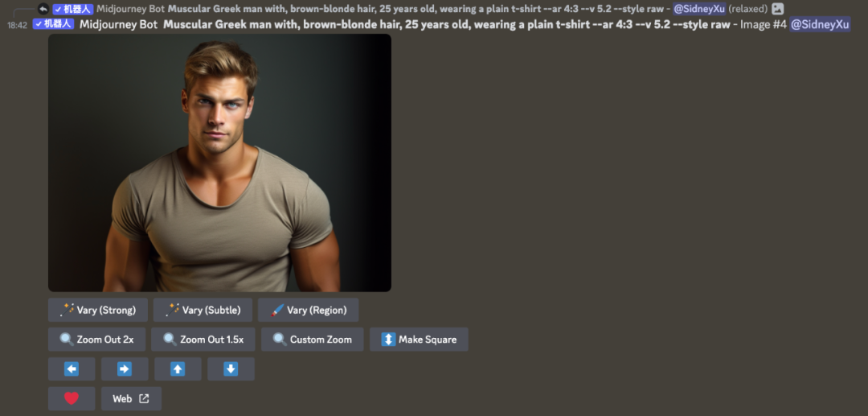This screenshot has height=416, width=868.
Task: Open @SidneyXu mention in main message
Action: click(820, 24)
